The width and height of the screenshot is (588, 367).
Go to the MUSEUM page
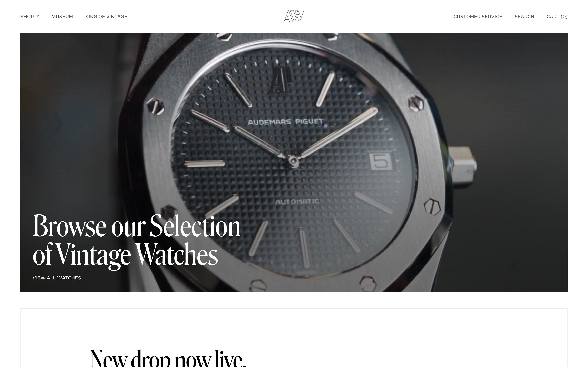(x=62, y=17)
